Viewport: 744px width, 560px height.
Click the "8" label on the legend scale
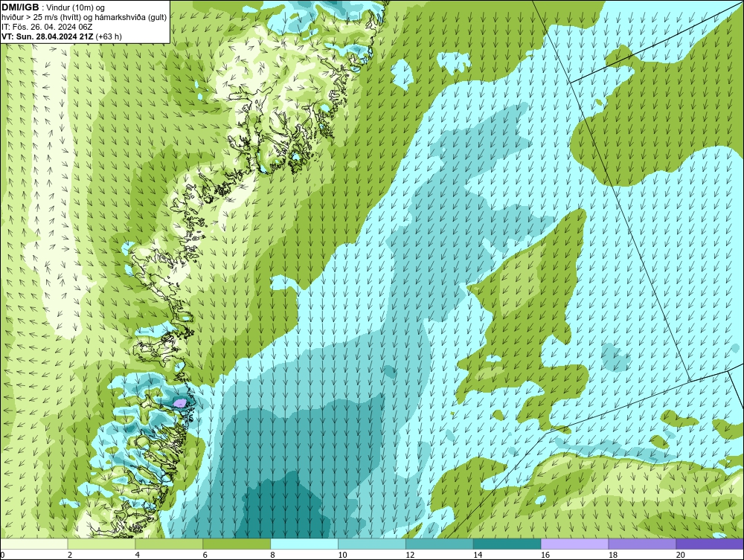click(x=273, y=555)
